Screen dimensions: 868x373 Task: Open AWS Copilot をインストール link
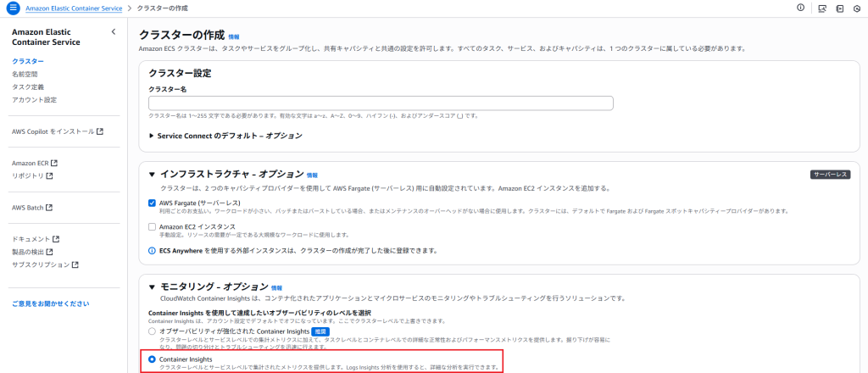point(53,131)
